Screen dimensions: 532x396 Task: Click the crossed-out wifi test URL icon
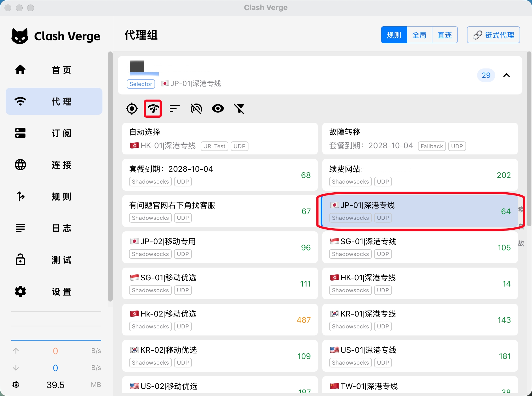196,109
